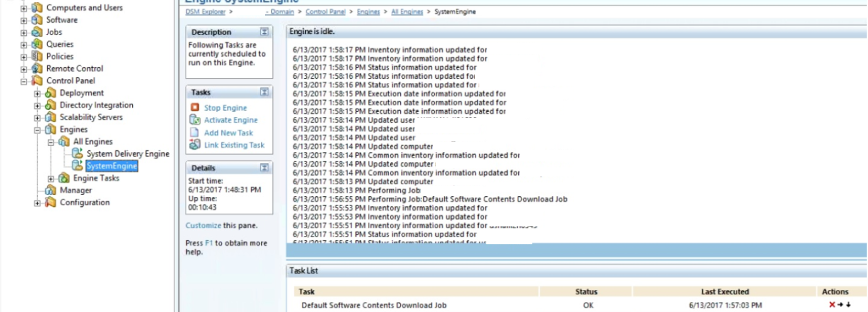Open the Link Existing Task link
Image resolution: width=868 pixels, height=312 pixels.
pyautogui.click(x=234, y=145)
